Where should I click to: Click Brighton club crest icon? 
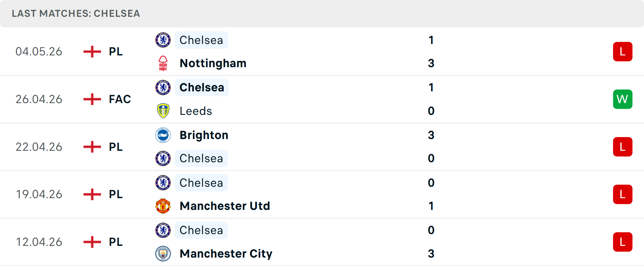[x=163, y=135]
